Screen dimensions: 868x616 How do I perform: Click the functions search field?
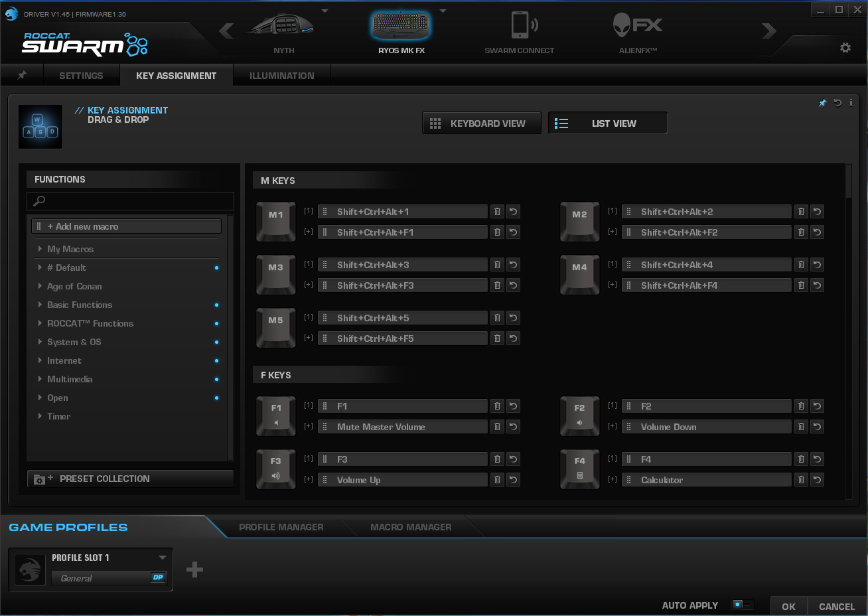point(130,201)
